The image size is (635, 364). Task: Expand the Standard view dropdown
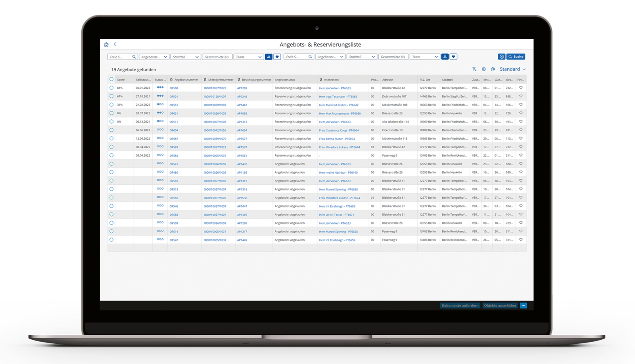click(512, 69)
